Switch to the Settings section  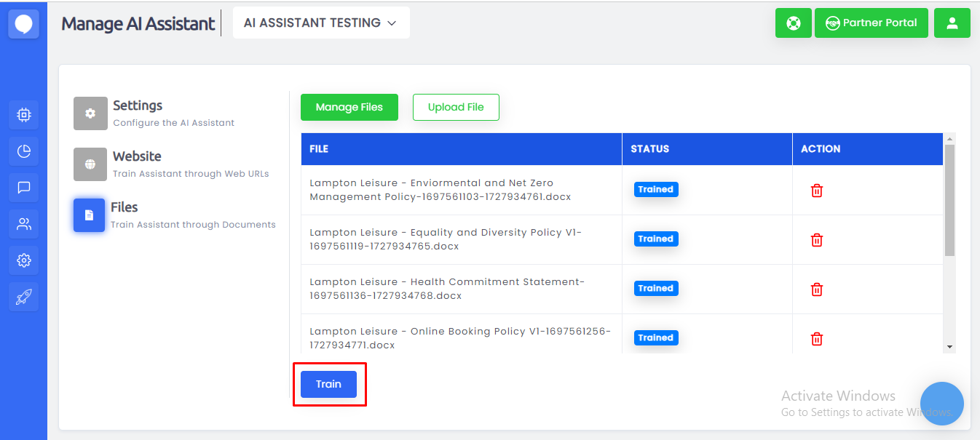(138, 105)
